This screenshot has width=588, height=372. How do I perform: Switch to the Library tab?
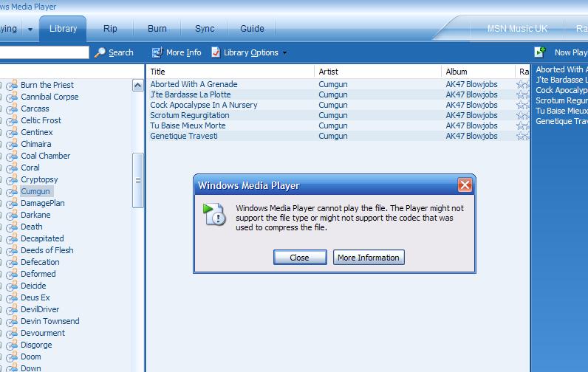pos(63,29)
